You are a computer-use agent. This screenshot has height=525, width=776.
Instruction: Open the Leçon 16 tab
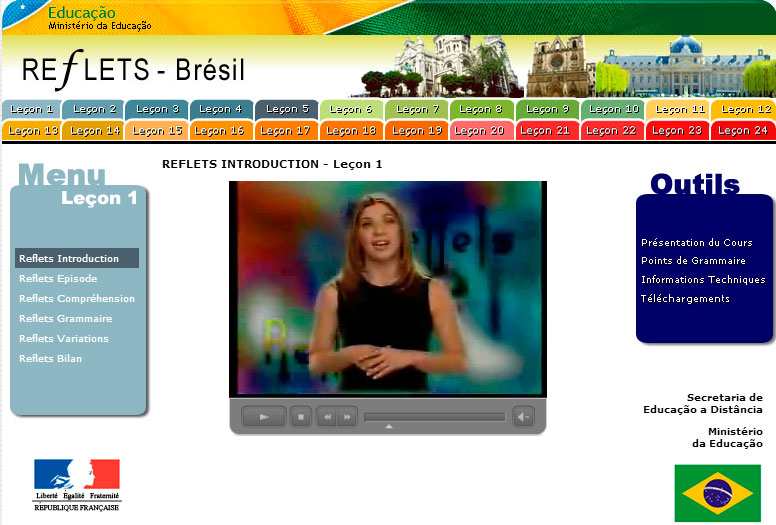coord(221,131)
